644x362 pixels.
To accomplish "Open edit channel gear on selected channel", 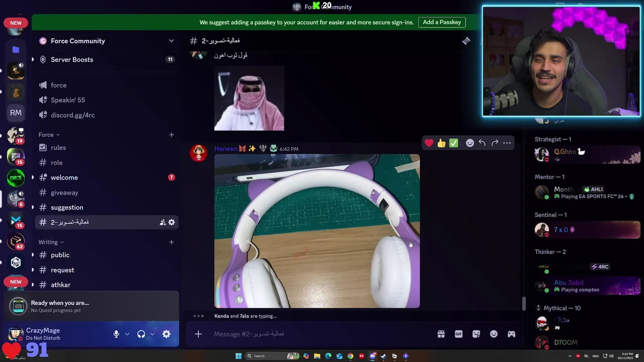I will [172, 222].
